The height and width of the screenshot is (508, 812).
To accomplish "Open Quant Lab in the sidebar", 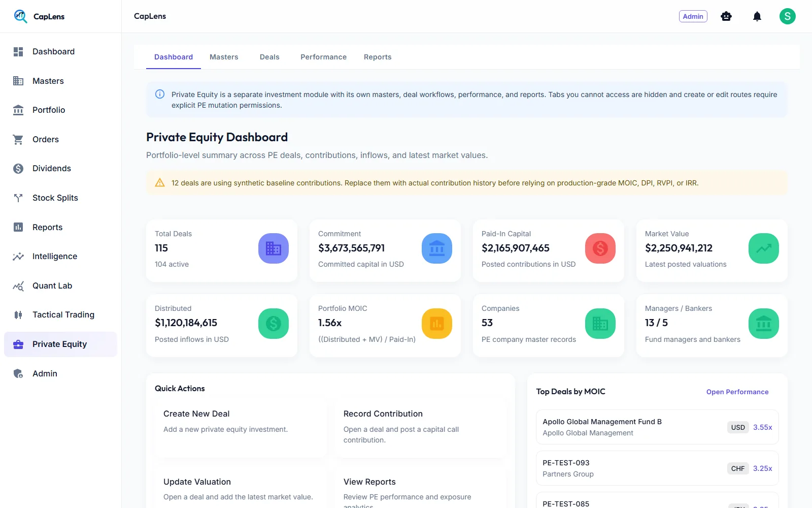I will (x=60, y=286).
